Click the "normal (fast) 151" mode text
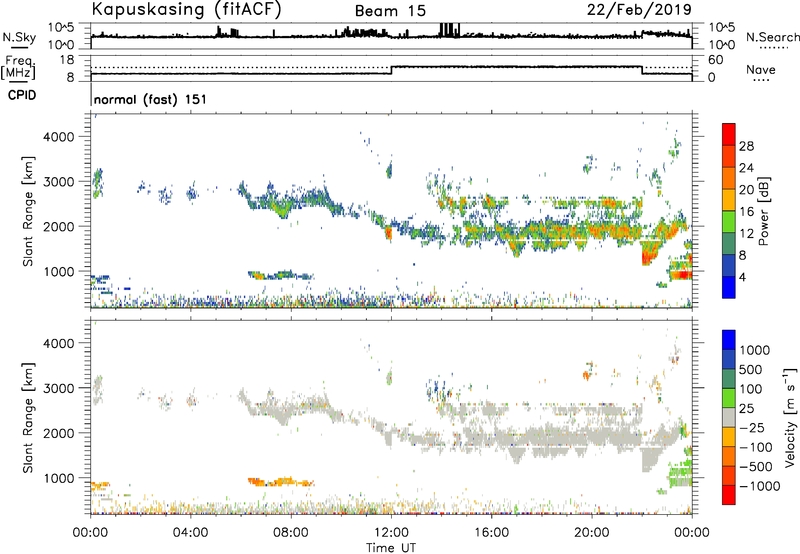The image size is (800, 554). click(150, 99)
